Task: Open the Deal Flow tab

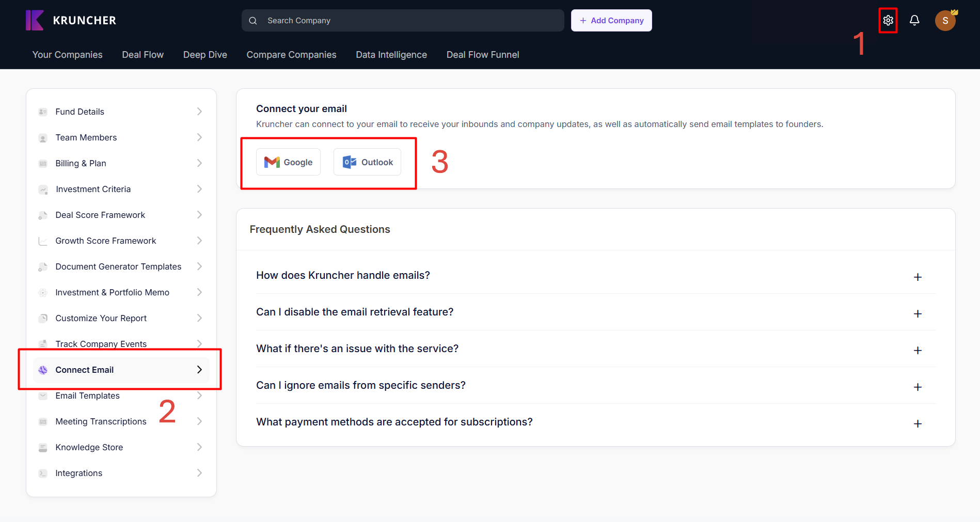Action: click(x=143, y=55)
